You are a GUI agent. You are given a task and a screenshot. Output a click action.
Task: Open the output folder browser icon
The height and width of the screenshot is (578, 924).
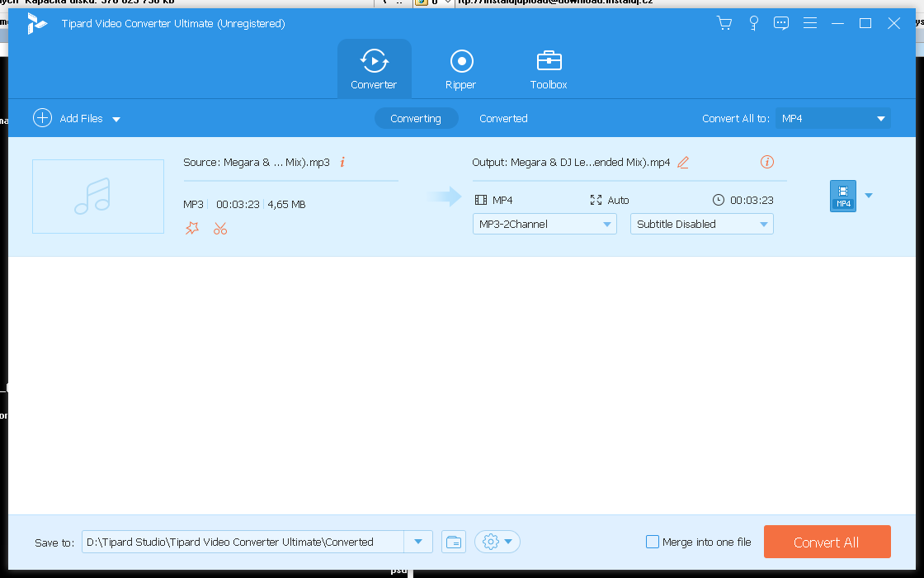tap(453, 542)
